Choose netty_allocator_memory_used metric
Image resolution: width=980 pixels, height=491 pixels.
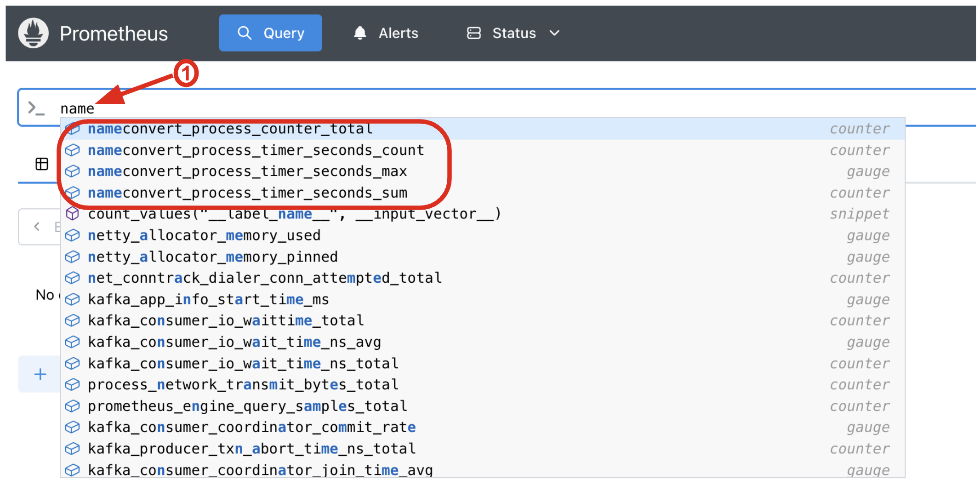pos(204,235)
